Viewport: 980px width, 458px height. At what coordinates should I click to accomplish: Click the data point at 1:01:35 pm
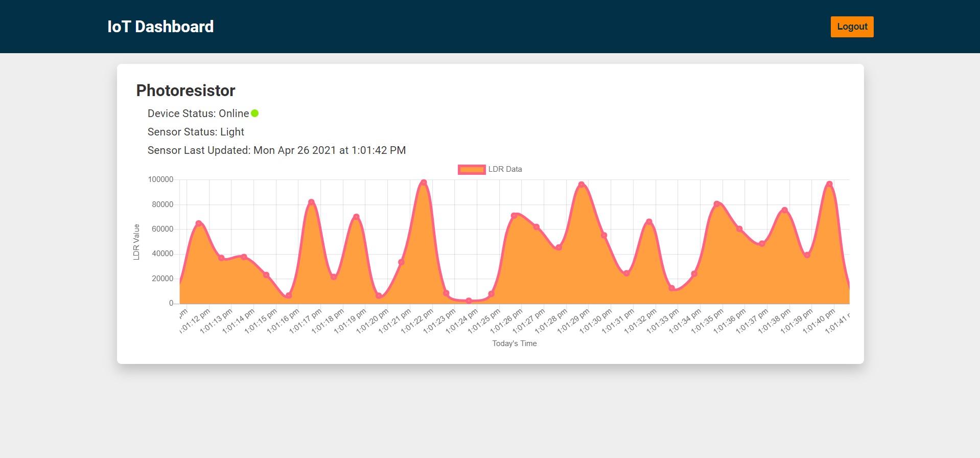[717, 204]
